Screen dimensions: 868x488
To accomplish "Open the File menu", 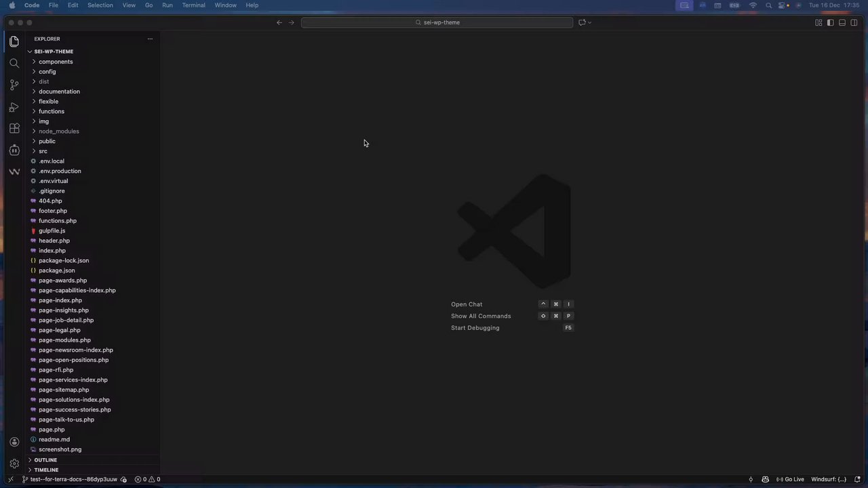I will coord(53,5).
